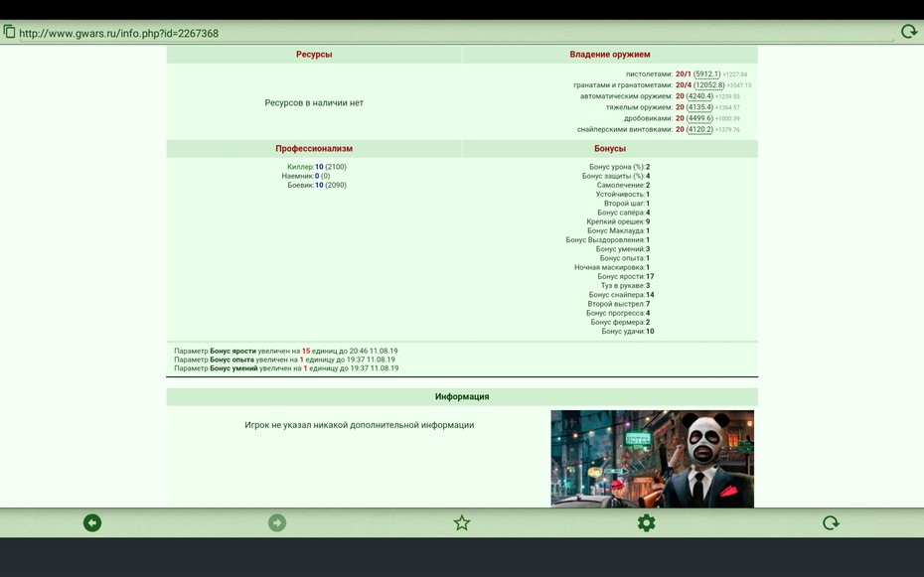The width and height of the screenshot is (924, 577).
Task: Click heavy weapon skill value 4135.4
Action: tap(699, 107)
